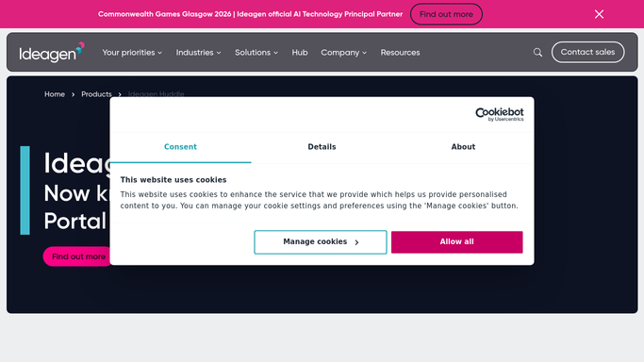Go to Resources
Screen dimensions: 644x362
[x=400, y=53]
